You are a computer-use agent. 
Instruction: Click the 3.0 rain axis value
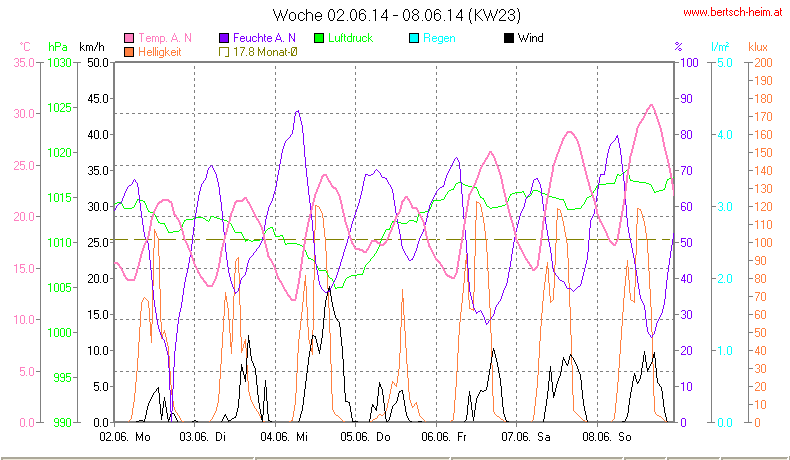point(725,207)
